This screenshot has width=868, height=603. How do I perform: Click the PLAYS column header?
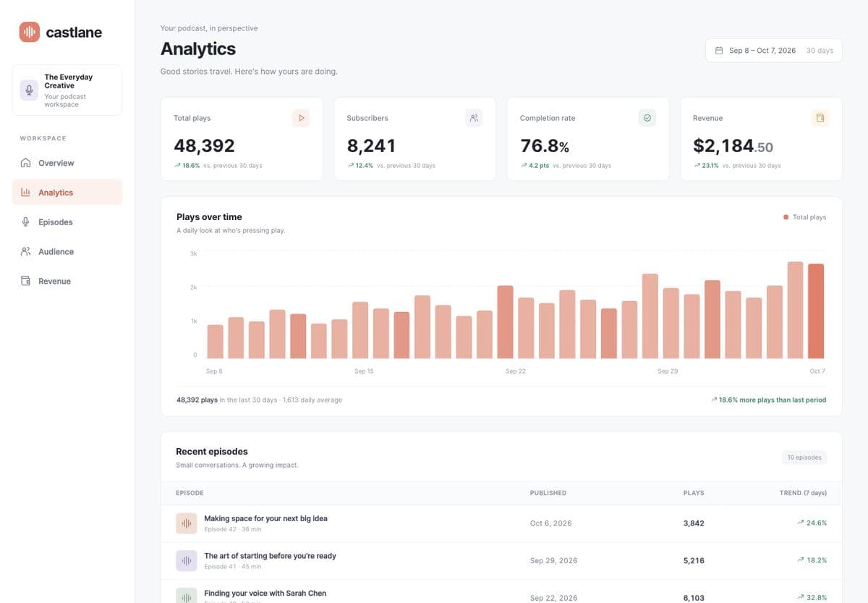pos(694,493)
